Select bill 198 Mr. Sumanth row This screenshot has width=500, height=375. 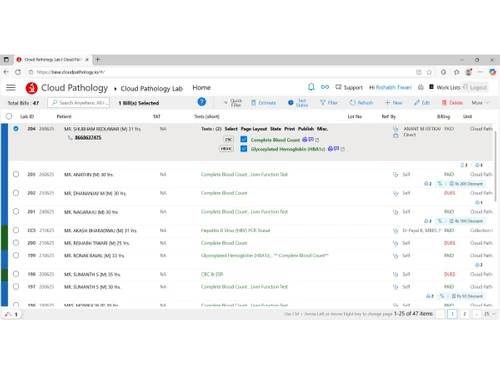(16, 274)
